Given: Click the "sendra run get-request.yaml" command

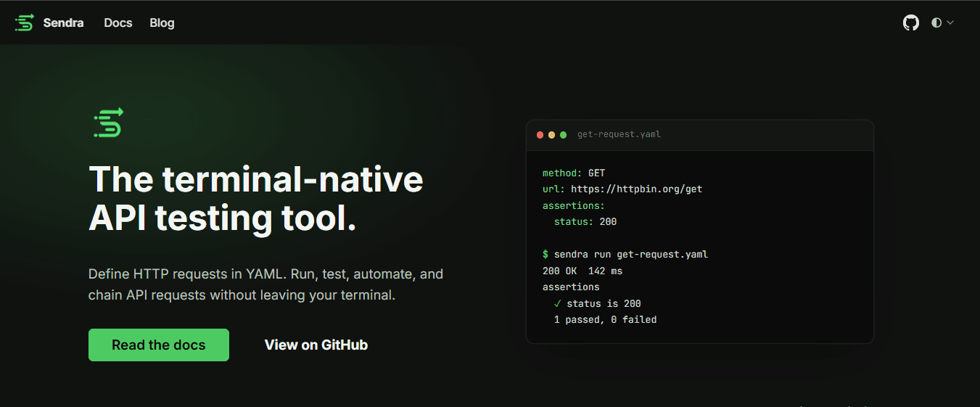Looking at the screenshot, I should pyautogui.click(x=630, y=255).
